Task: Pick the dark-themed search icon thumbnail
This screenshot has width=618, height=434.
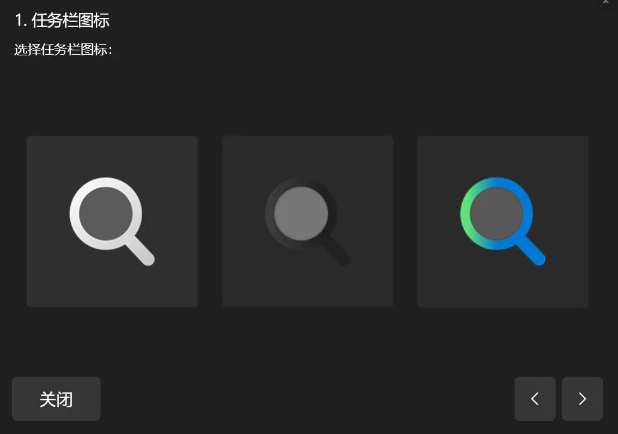Action: pyautogui.click(x=307, y=222)
